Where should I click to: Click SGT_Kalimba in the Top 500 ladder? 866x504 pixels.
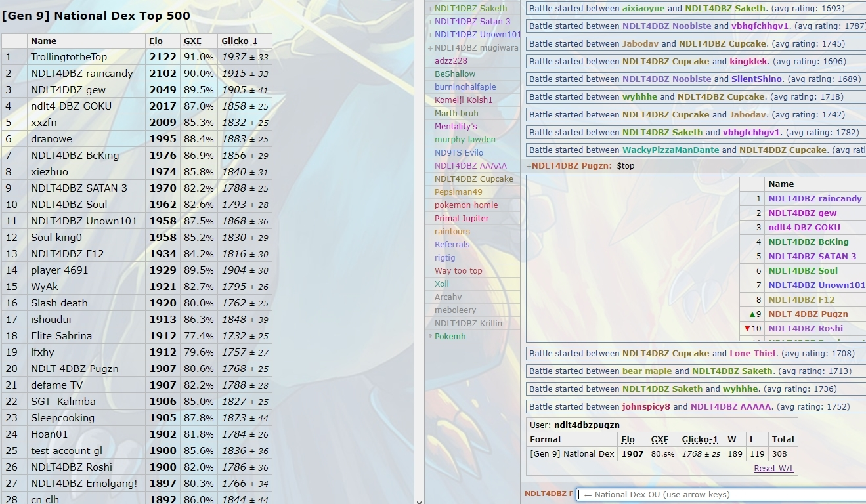tap(63, 402)
